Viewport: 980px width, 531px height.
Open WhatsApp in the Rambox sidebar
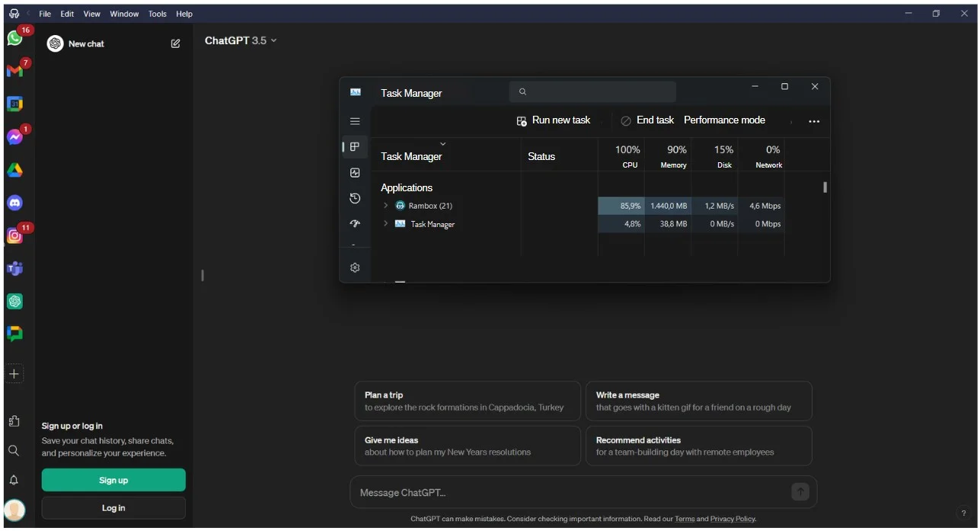14,39
